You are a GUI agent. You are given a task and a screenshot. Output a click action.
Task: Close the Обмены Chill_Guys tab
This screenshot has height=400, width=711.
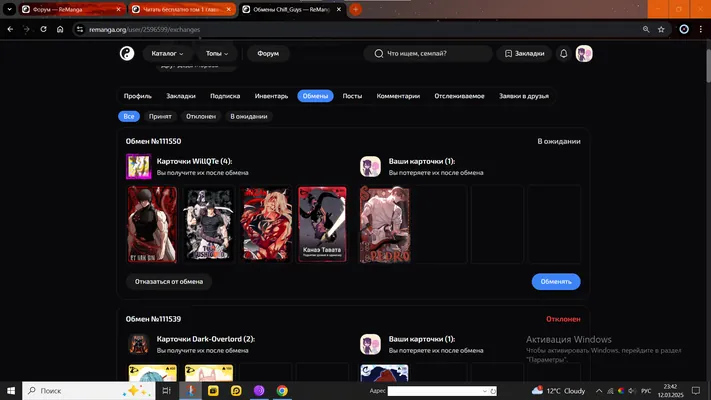point(338,10)
